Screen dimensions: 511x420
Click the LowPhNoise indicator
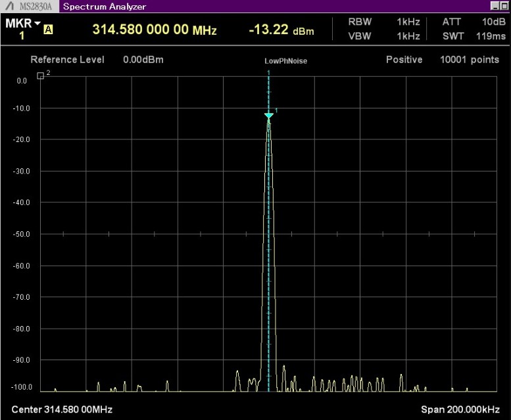tap(285, 61)
